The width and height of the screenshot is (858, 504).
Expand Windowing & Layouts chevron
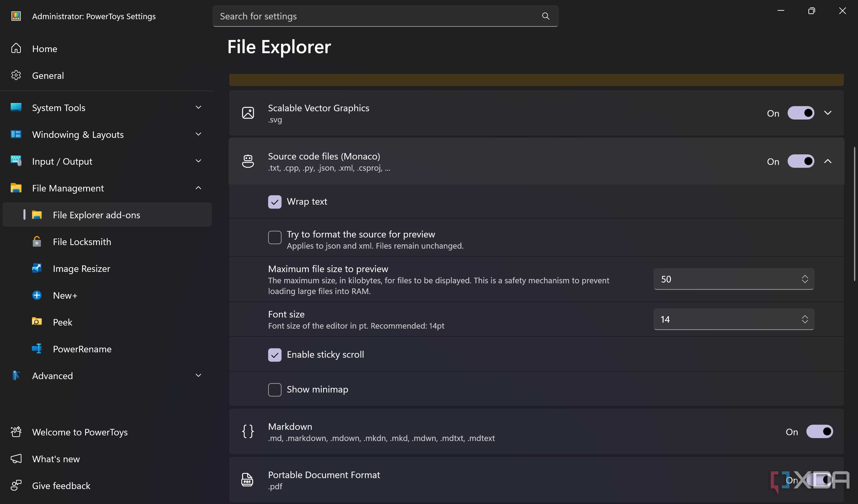198,134
